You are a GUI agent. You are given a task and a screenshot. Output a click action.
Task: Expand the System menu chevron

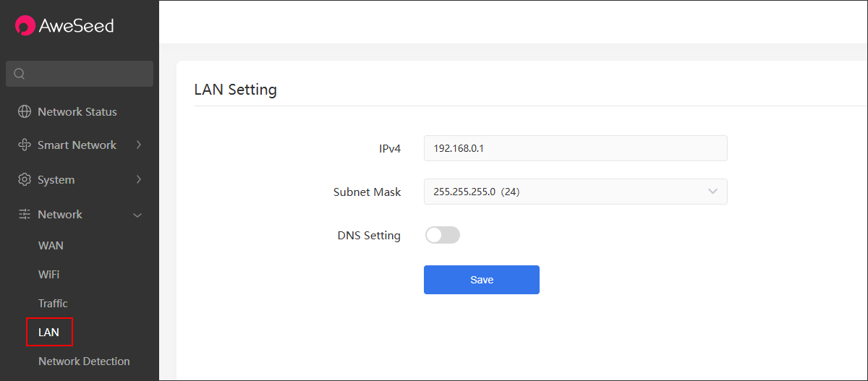pos(139,179)
